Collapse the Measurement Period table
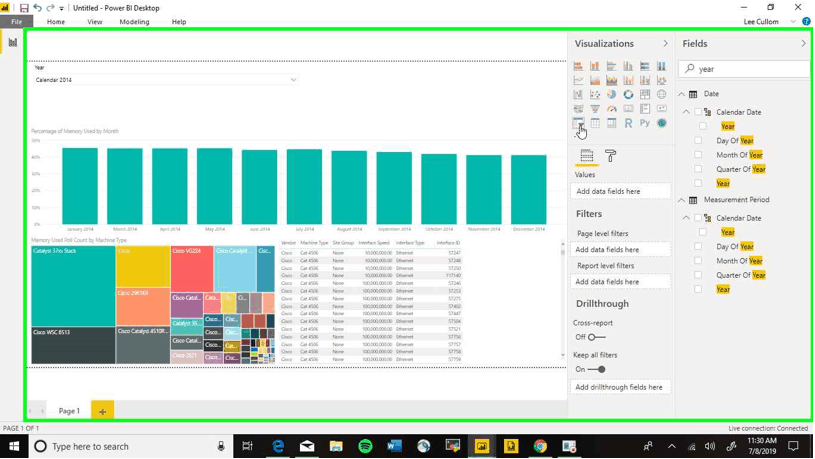Image resolution: width=815 pixels, height=459 pixels. pyautogui.click(x=681, y=200)
